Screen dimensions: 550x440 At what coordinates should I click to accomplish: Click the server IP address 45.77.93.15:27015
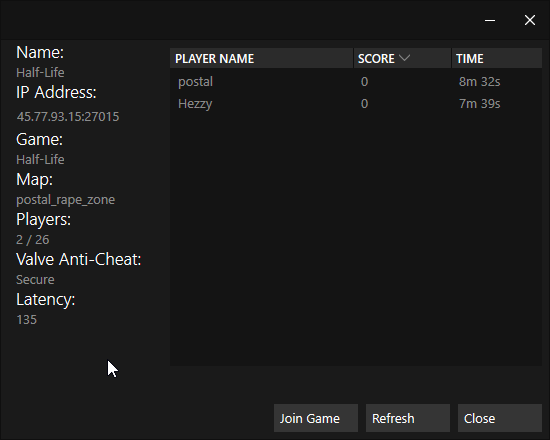68,116
